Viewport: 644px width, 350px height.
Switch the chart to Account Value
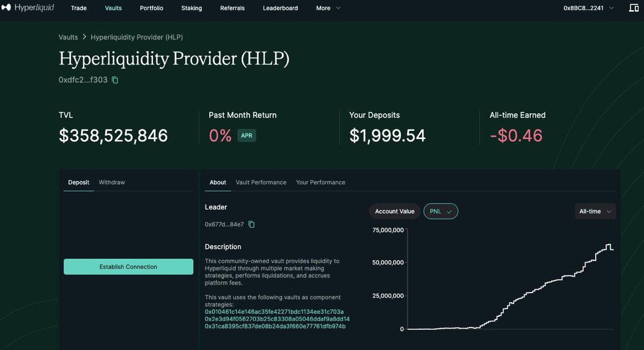coord(394,212)
